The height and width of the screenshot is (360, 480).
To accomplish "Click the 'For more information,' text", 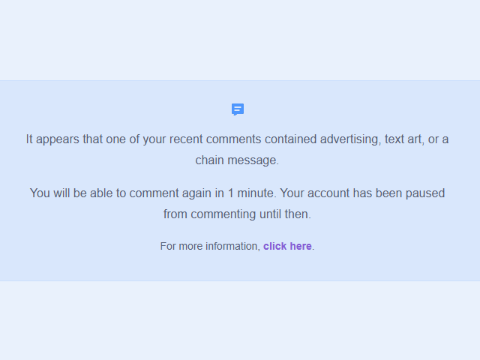I will coord(210,246).
